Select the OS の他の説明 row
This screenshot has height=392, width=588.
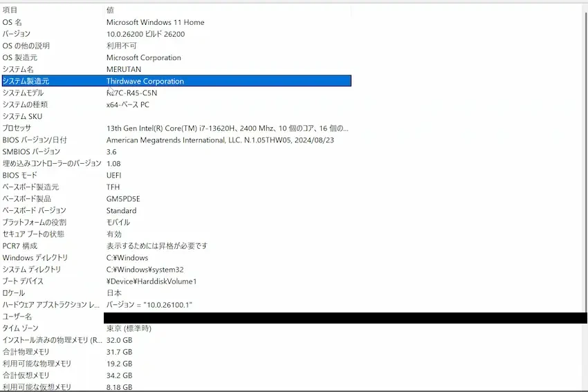[176, 46]
